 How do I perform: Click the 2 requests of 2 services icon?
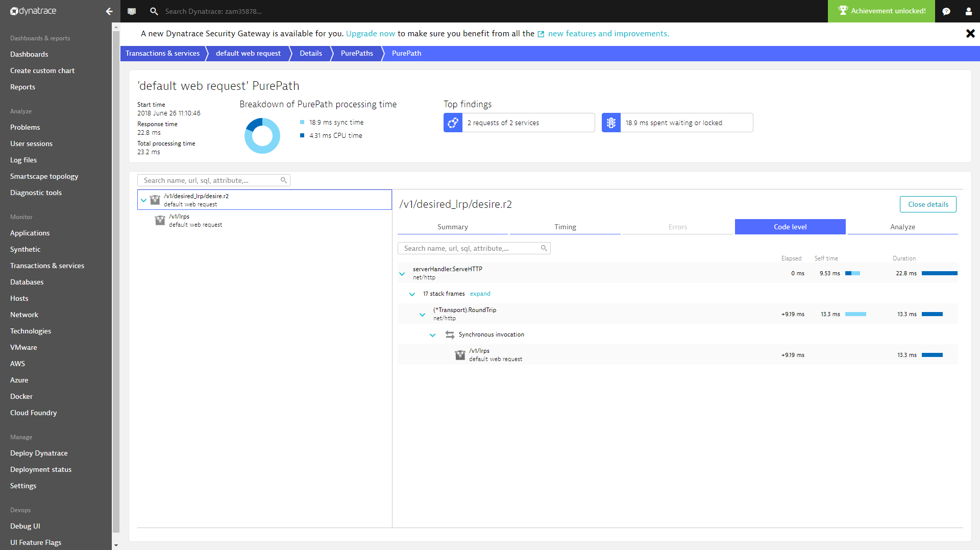click(x=453, y=123)
